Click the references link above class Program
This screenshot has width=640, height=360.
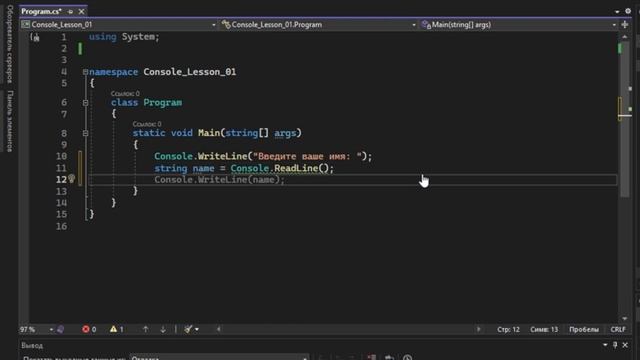pyautogui.click(x=125, y=93)
